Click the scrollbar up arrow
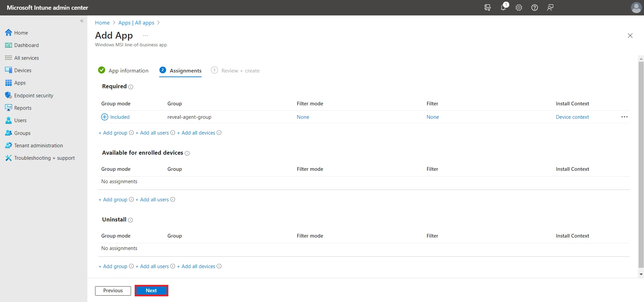Image resolution: width=644 pixels, height=302 pixels. point(641,59)
